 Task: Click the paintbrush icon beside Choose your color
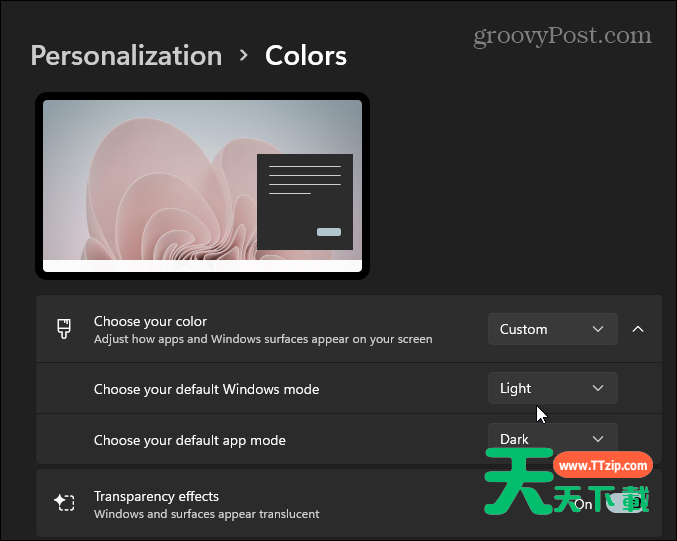[x=64, y=329]
